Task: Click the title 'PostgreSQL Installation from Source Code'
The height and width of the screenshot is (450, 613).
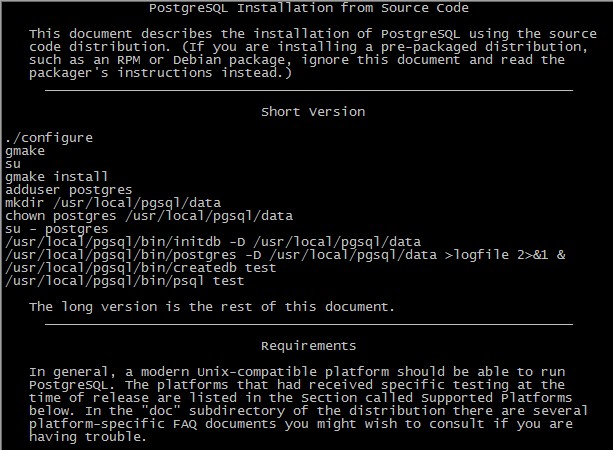Action: click(x=309, y=8)
